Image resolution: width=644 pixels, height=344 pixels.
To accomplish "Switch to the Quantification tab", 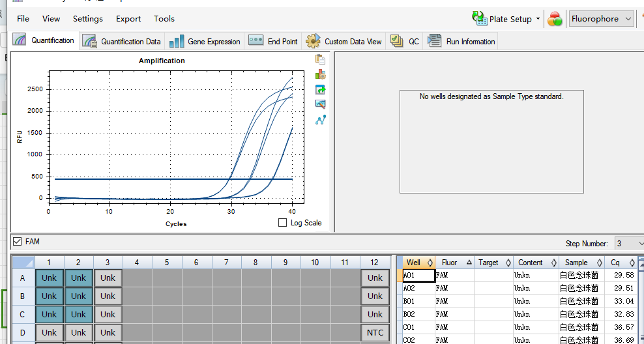I will click(x=44, y=40).
